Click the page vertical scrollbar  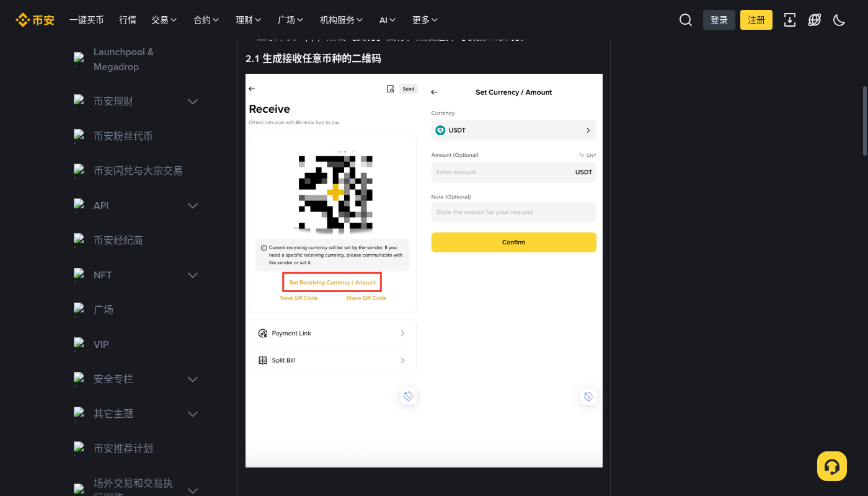pos(865,121)
